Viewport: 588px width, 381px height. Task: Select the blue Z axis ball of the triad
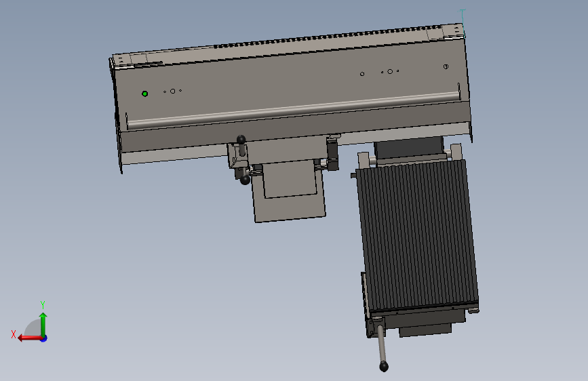point(44,338)
